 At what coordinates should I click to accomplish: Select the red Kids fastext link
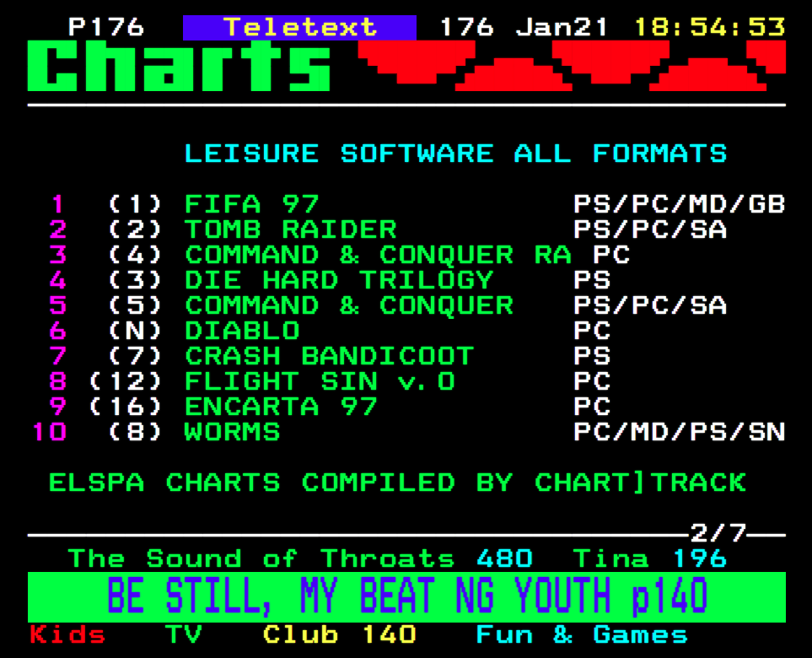click(x=67, y=634)
